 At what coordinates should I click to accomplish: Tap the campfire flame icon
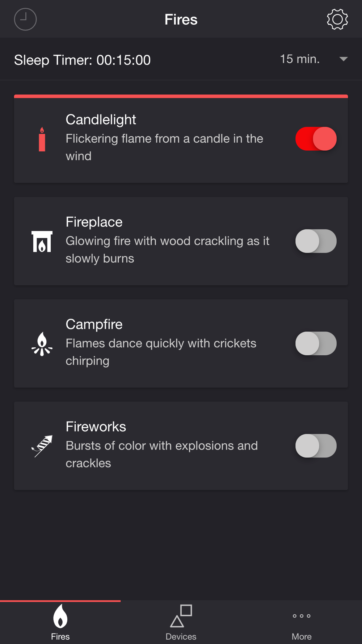(42, 344)
